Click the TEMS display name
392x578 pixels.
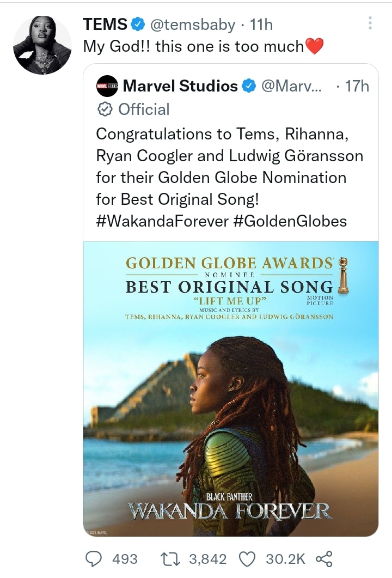(105, 25)
